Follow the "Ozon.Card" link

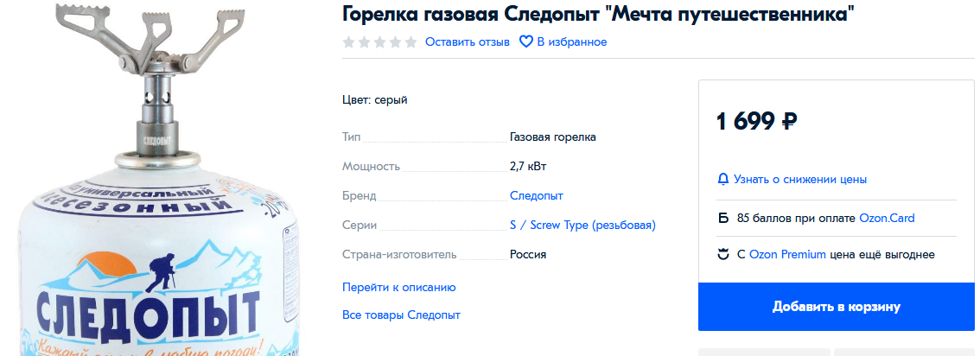pyautogui.click(x=887, y=219)
